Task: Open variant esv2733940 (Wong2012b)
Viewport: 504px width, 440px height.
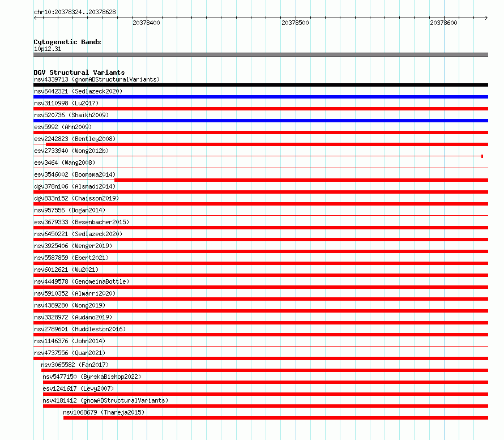Action: click(71, 151)
